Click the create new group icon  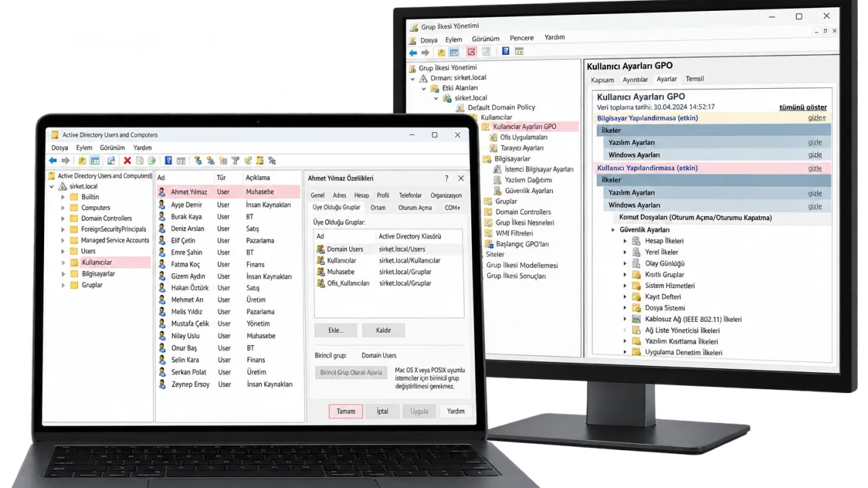[211, 161]
